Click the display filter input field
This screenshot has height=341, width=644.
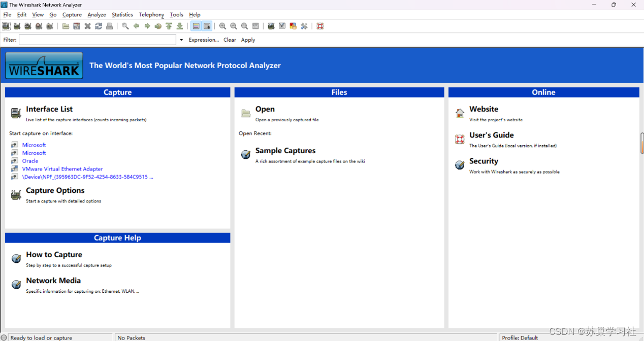point(98,40)
